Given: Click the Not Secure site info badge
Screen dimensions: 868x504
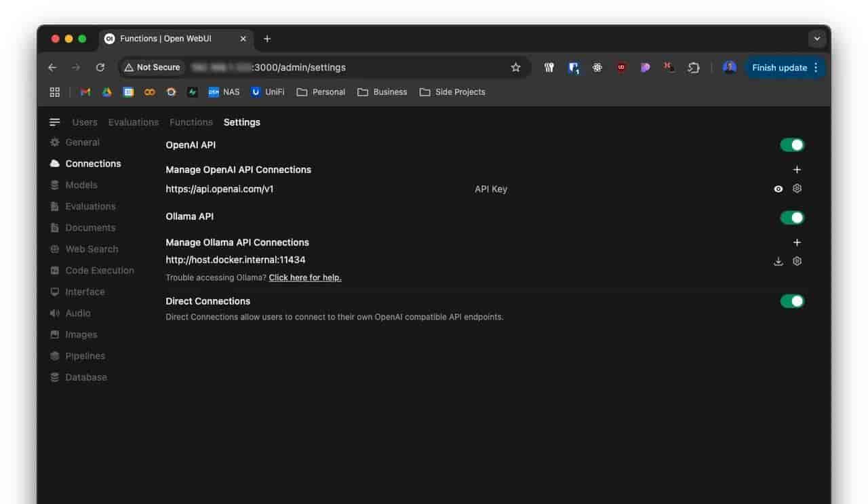Looking at the screenshot, I should (152, 67).
